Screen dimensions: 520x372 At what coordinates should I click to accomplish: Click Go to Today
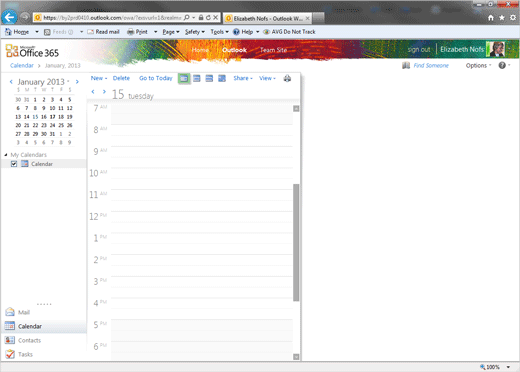[156, 78]
